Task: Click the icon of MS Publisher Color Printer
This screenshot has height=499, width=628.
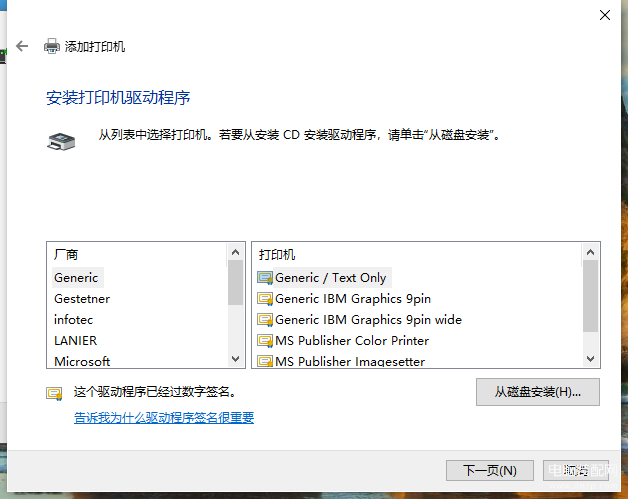Action: [265, 341]
